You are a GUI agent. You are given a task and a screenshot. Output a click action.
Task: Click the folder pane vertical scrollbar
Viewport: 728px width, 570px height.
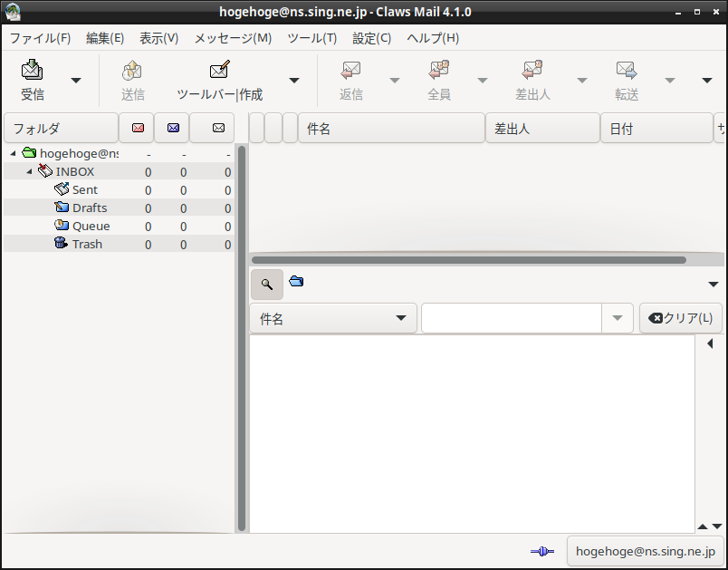[x=242, y=338]
